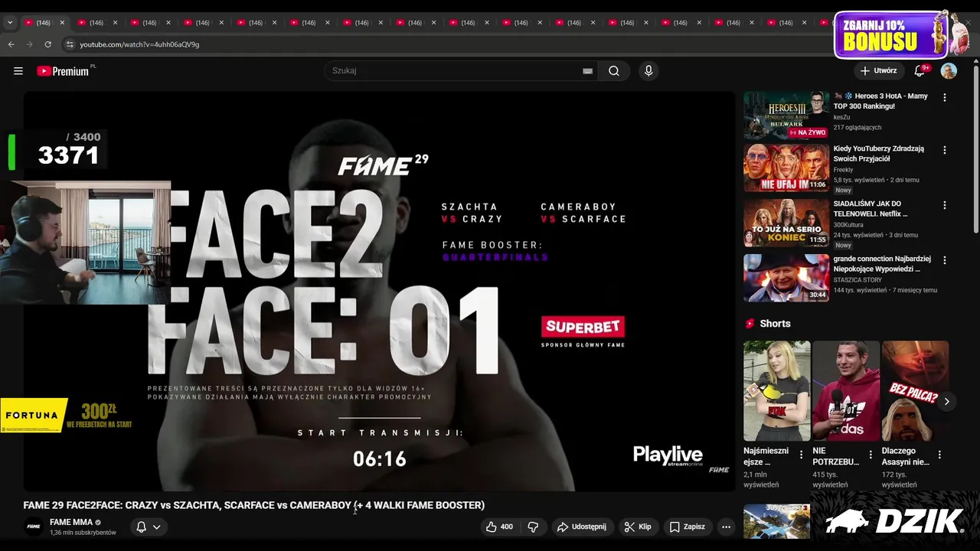Viewport: 980px width, 551px height.
Task: Open Heroes 3 HotA live video thumbnail
Action: click(786, 115)
